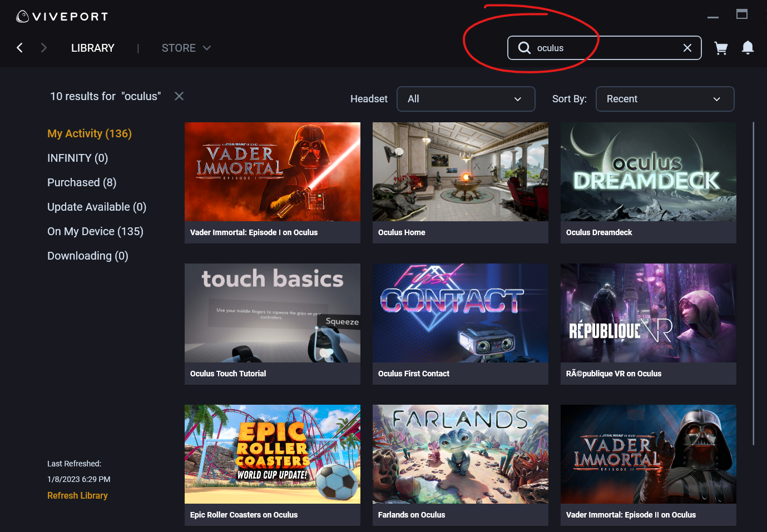Maximize the Viveport window
767x532 pixels.
pyautogui.click(x=742, y=14)
